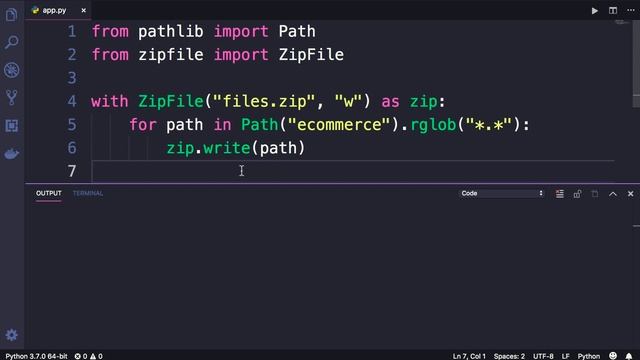The height and width of the screenshot is (360, 640).
Task: Click the editor minimap
Action: (622, 22)
